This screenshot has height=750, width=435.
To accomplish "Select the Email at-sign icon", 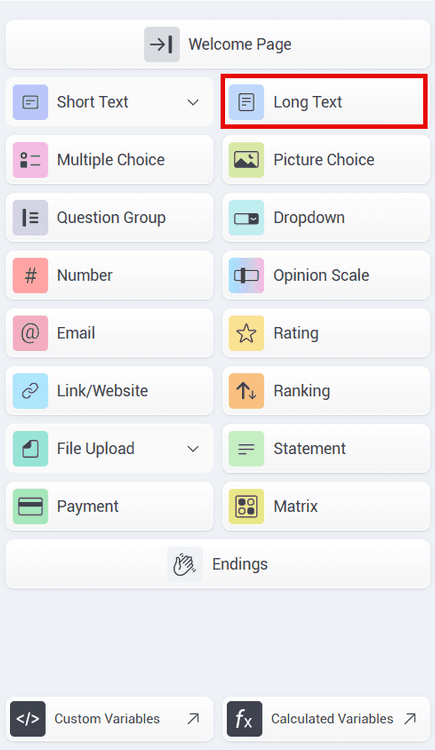I will 30,333.
